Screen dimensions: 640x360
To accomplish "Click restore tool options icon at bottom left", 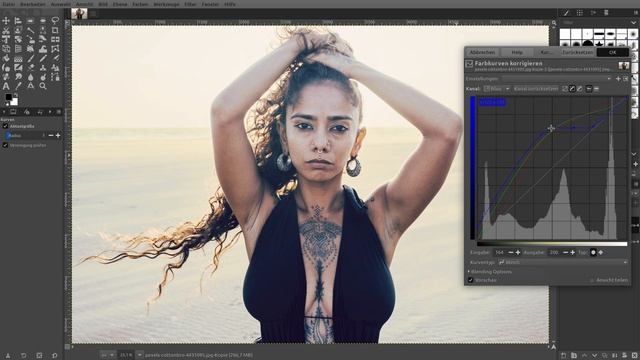I will point(23,356).
